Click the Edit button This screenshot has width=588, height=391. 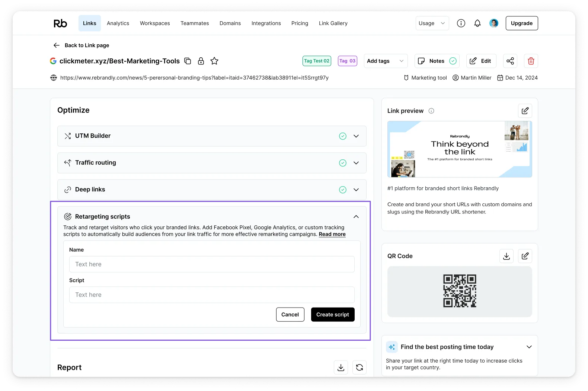click(x=481, y=61)
